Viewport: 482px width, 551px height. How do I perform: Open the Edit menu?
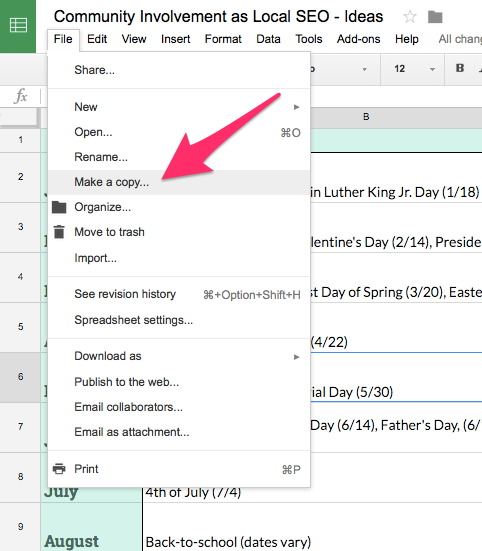tap(97, 39)
